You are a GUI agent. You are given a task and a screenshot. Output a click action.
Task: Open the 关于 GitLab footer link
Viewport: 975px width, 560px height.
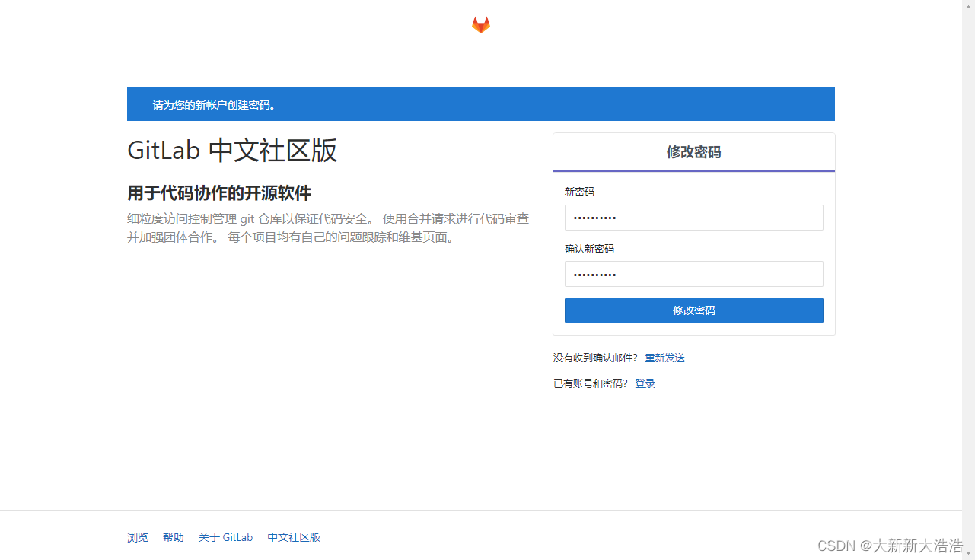click(x=225, y=537)
